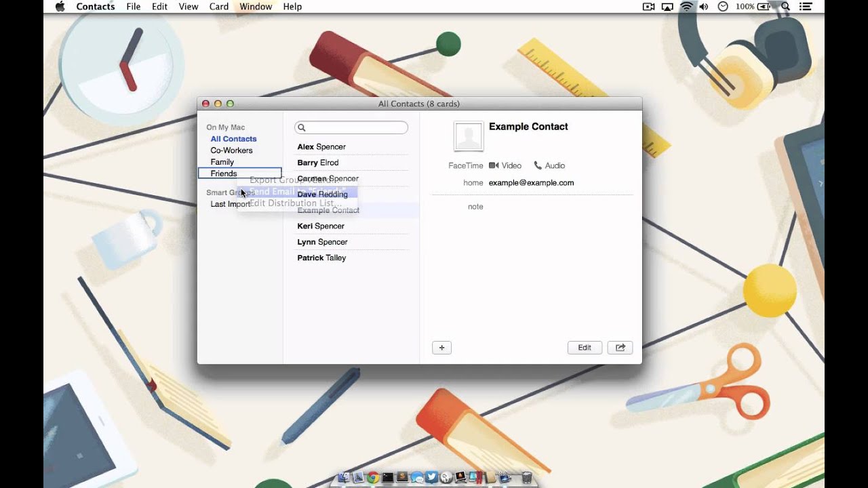Choose Edit Distribution List context entry
The image size is (868, 488).
[x=296, y=203]
